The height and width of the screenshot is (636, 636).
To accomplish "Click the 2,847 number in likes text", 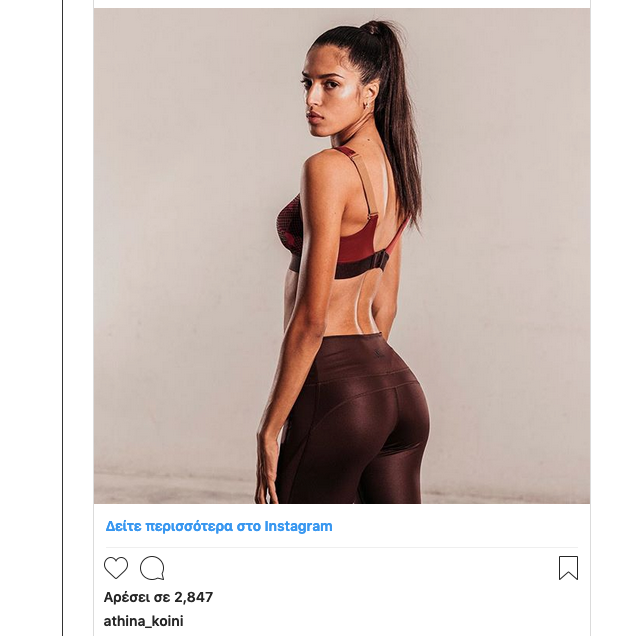I will coord(193,597).
